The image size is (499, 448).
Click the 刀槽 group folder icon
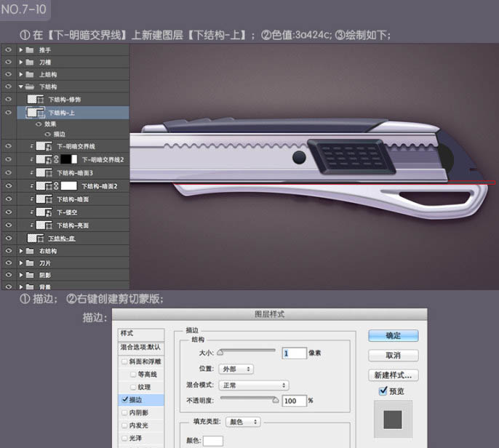pyautogui.click(x=30, y=62)
